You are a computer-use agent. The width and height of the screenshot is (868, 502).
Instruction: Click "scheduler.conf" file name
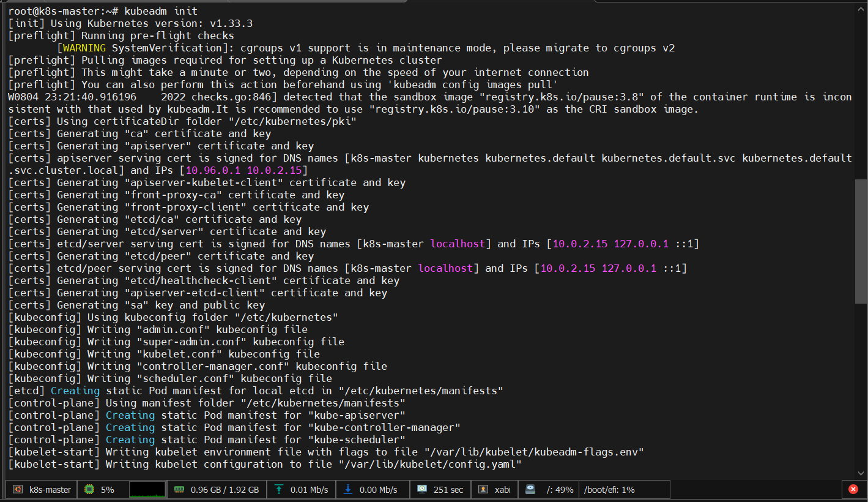pyautogui.click(x=185, y=378)
